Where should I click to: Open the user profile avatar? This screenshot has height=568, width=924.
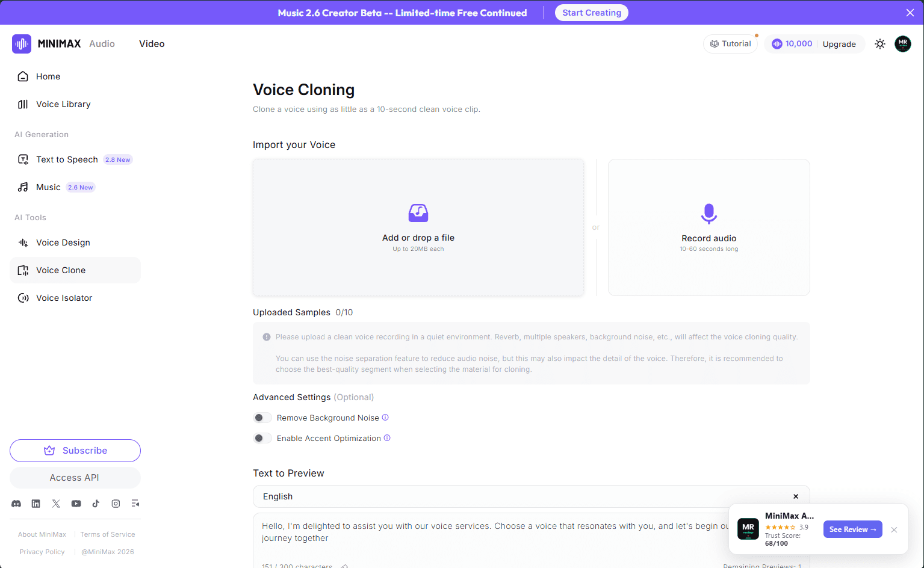click(x=903, y=44)
